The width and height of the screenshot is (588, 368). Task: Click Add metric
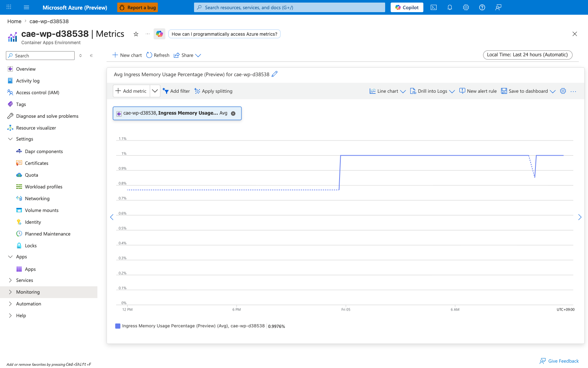click(131, 91)
